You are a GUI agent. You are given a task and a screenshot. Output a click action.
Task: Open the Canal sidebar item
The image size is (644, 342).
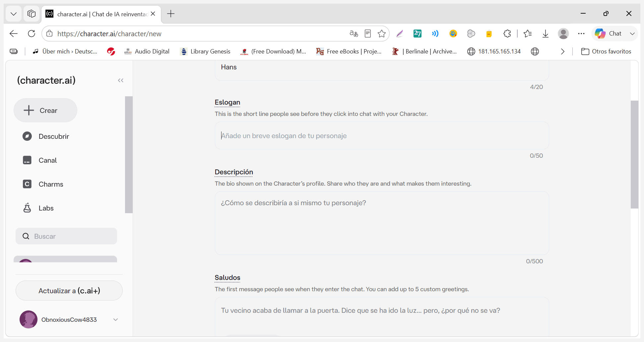(x=39, y=160)
